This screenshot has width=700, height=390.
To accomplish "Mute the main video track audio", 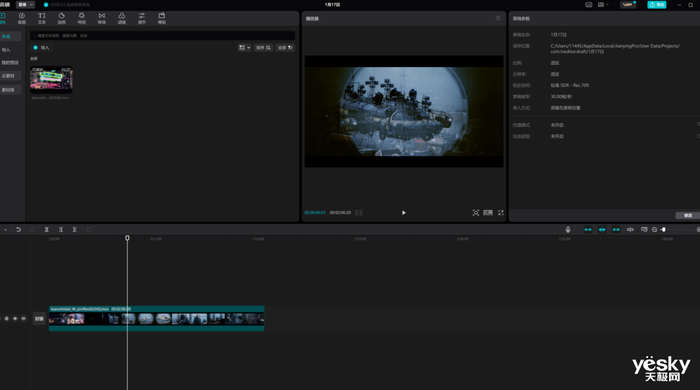I will pyautogui.click(x=23, y=319).
